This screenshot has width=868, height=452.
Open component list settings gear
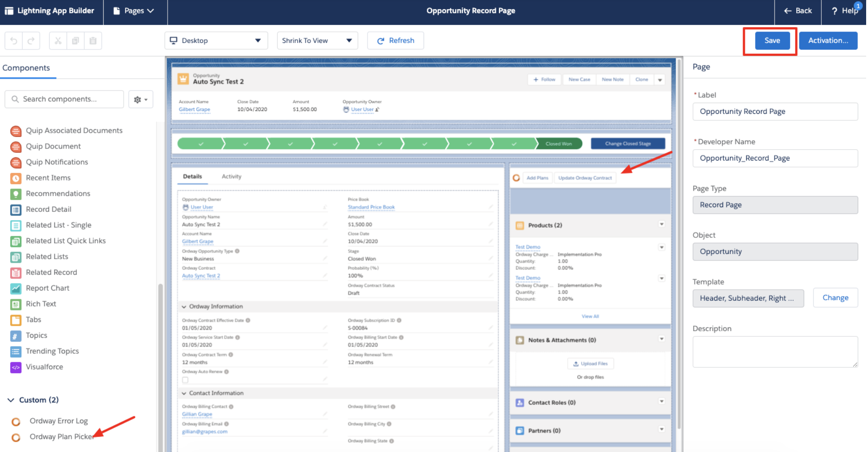coord(141,99)
